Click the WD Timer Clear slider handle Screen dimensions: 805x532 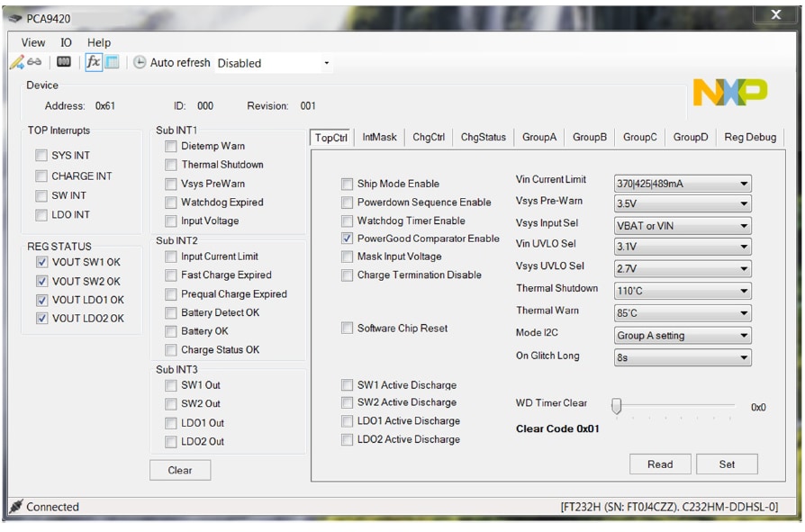(x=616, y=406)
